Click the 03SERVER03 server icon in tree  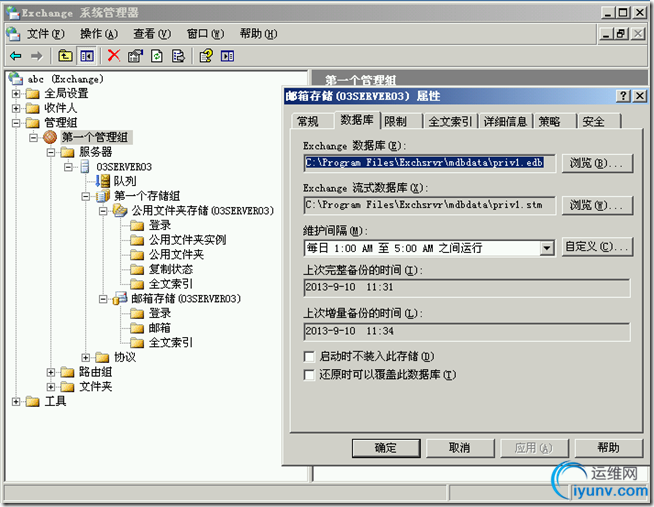click(x=85, y=166)
